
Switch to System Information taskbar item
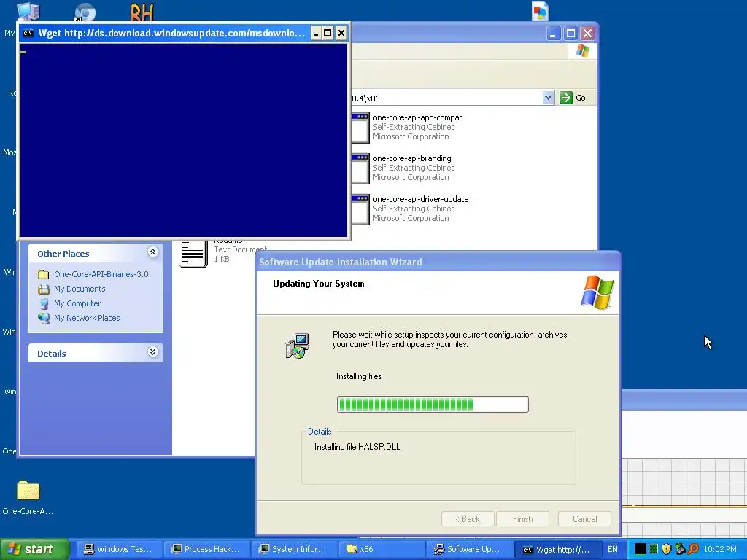295,549
